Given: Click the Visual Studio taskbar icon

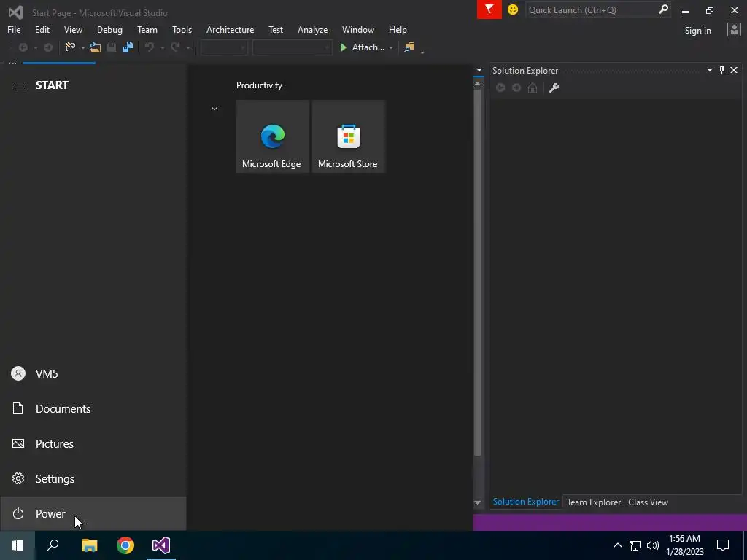Looking at the screenshot, I should tap(161, 545).
